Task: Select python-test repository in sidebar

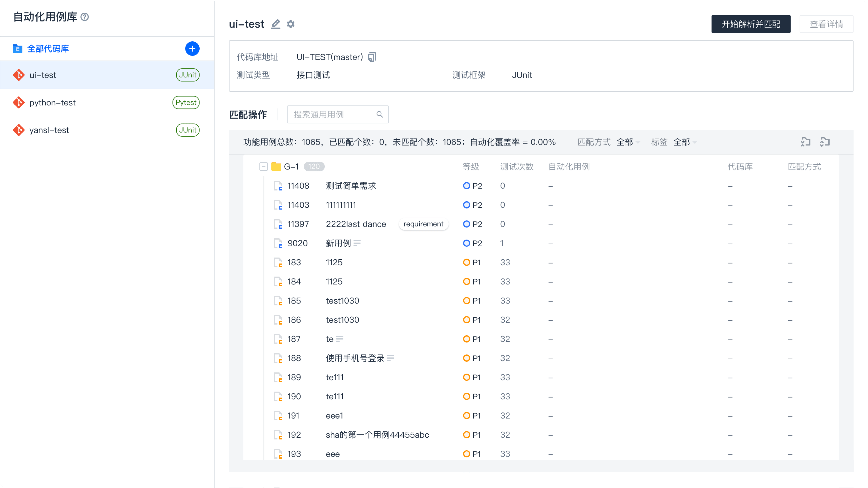Action: pos(53,102)
